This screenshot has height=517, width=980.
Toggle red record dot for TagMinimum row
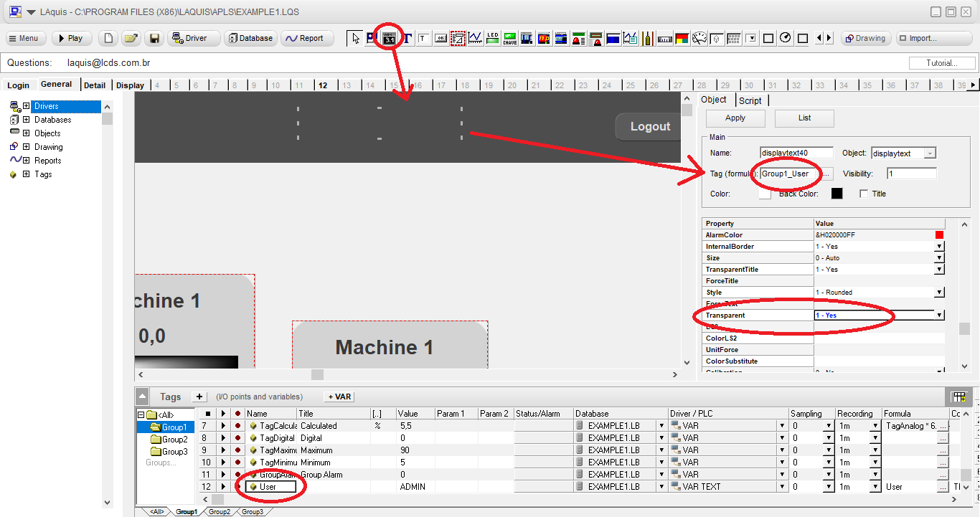[x=237, y=463]
